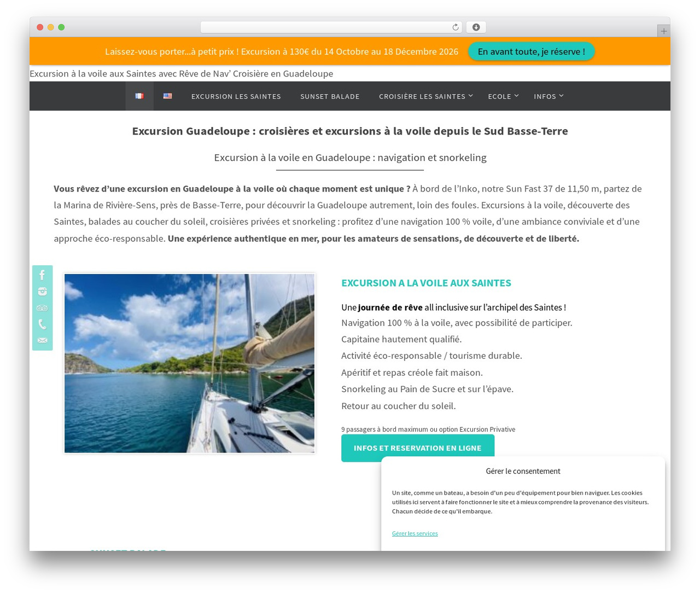700x593 pixels.
Task: Open the Ecole menu item
Action: click(x=499, y=96)
